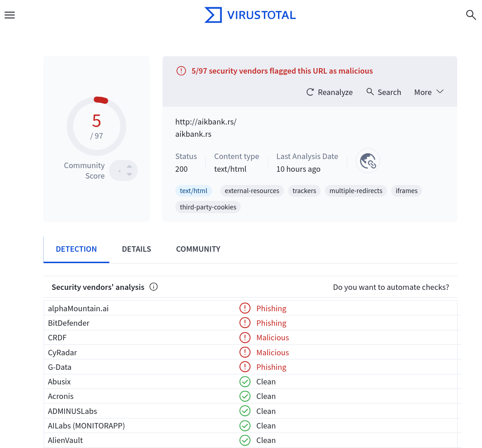Click the AILabs (MONITORAPP) vendor name

coord(86,426)
